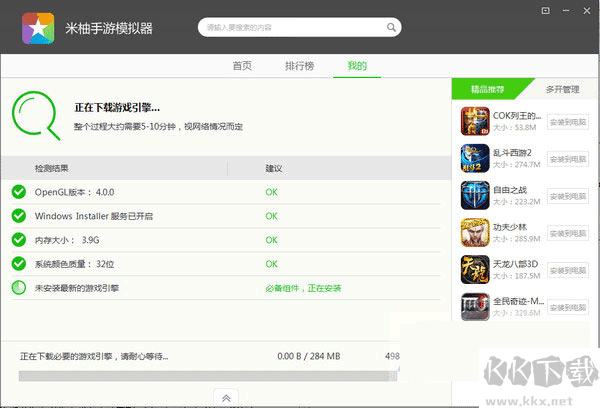Select the 我的 tab
600x408 pixels.
(357, 66)
